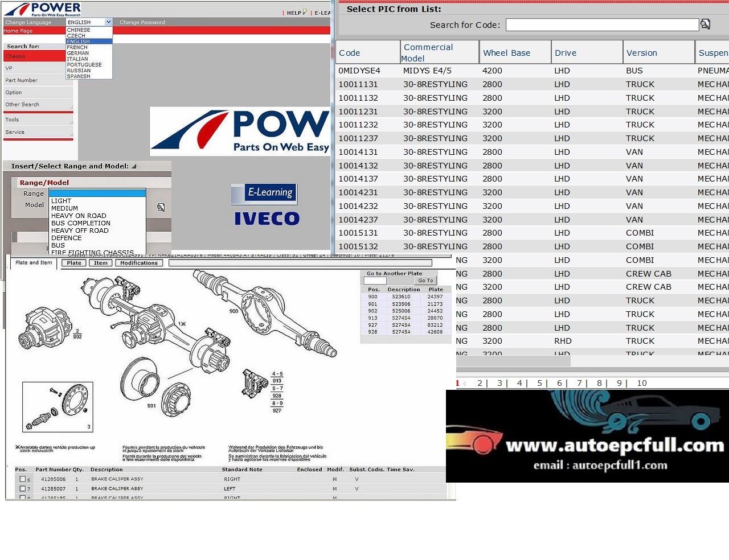Open the Change Language dropdown
Image resolution: width=729 pixels, height=560 pixels.
point(89,22)
